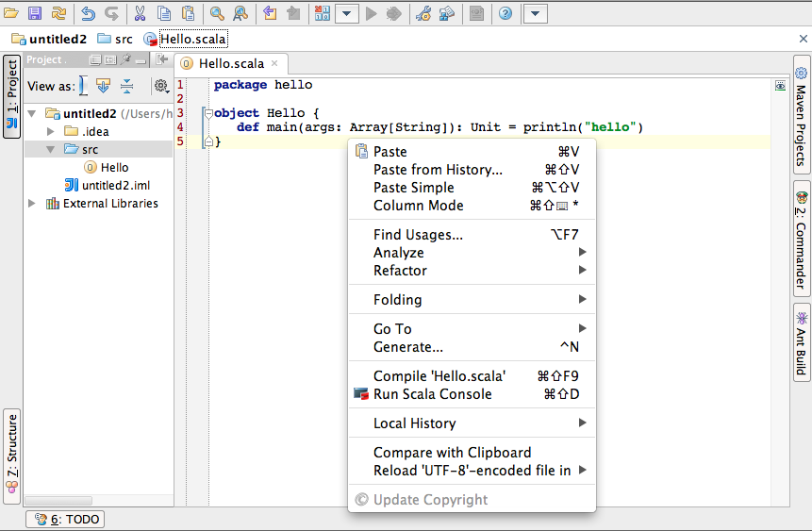The width and height of the screenshot is (812, 531).
Task: Collapse the src folder arrow
Action: coord(50,150)
